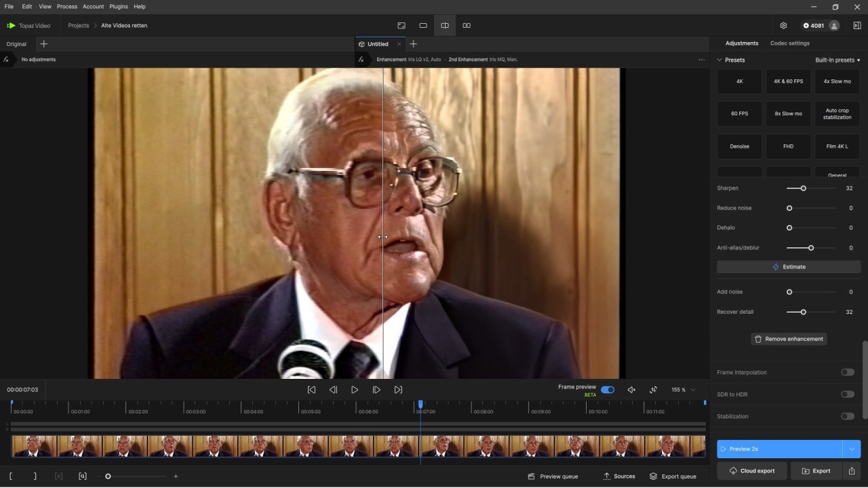The width and height of the screenshot is (868, 488).
Task: Enable SDR to HDR toggle
Action: coord(848,394)
